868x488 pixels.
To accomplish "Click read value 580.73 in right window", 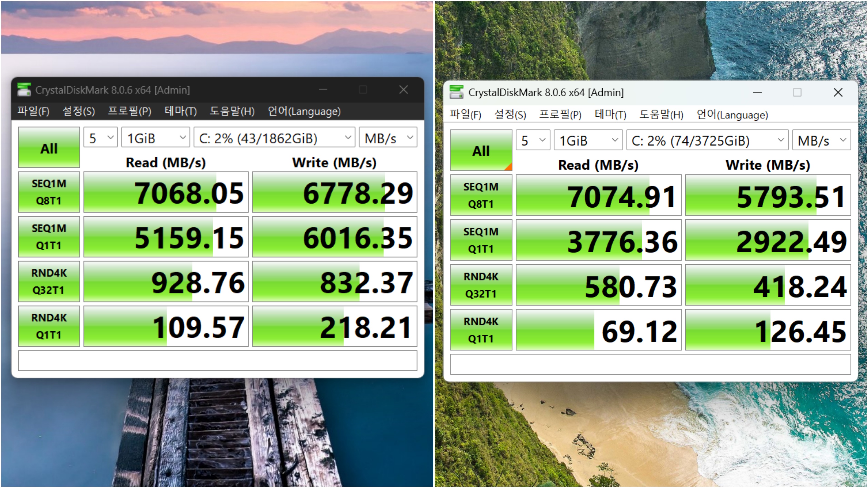I will (x=598, y=285).
